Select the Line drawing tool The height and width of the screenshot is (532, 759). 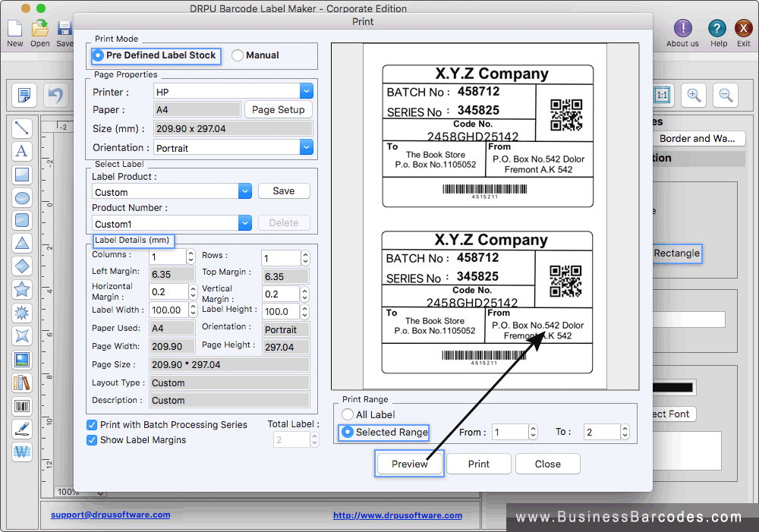pyautogui.click(x=22, y=128)
